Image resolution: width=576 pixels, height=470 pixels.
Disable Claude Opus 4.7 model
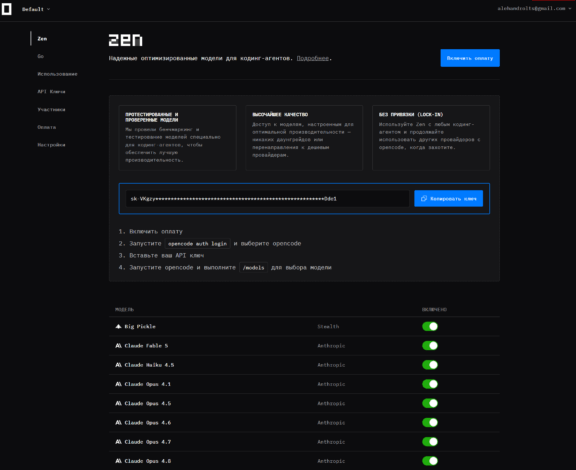(430, 442)
